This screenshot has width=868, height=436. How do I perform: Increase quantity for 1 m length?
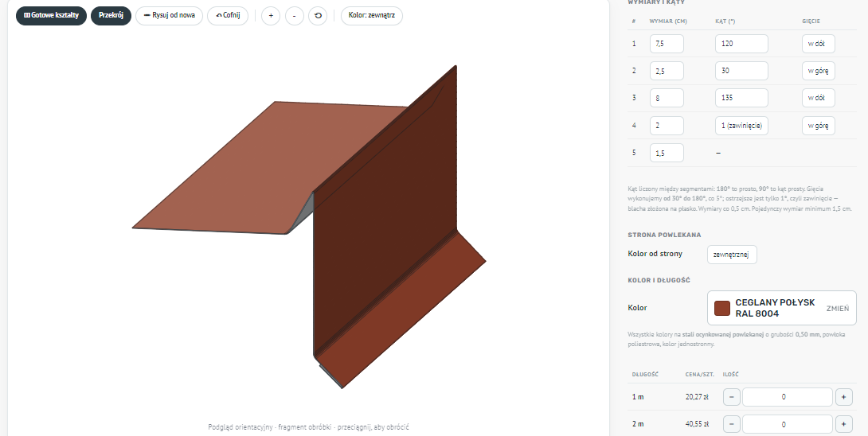tap(843, 397)
